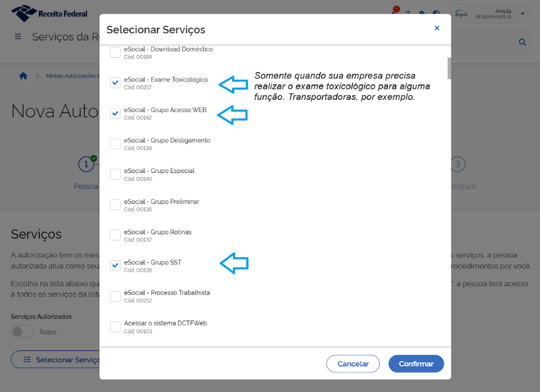Viewport: 540px width, 392px height.
Task: Click the breadcrumb chevron separator
Action: coord(38,76)
